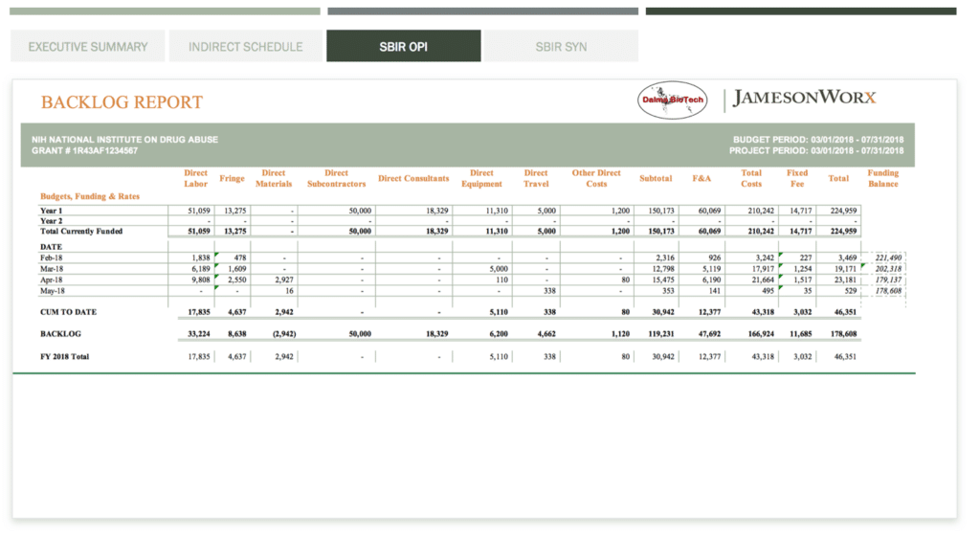Viewport: 980px width, 537px height.
Task: Select the Apr-18 row label
Action: pos(52,280)
